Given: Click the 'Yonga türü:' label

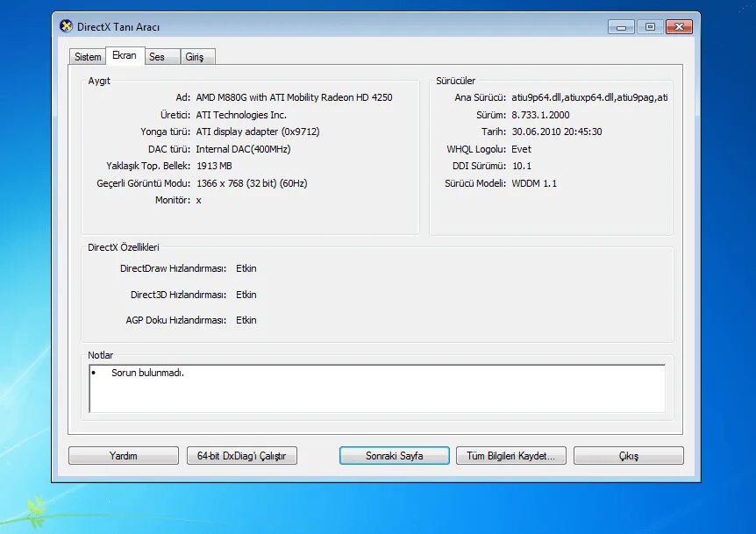Looking at the screenshot, I should tap(166, 132).
